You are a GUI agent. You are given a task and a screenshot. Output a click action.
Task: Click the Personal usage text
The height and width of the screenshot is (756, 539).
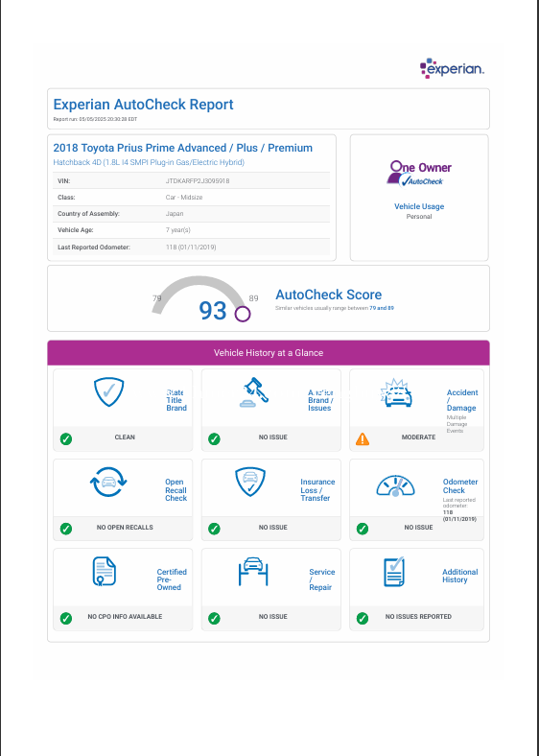coord(419,217)
